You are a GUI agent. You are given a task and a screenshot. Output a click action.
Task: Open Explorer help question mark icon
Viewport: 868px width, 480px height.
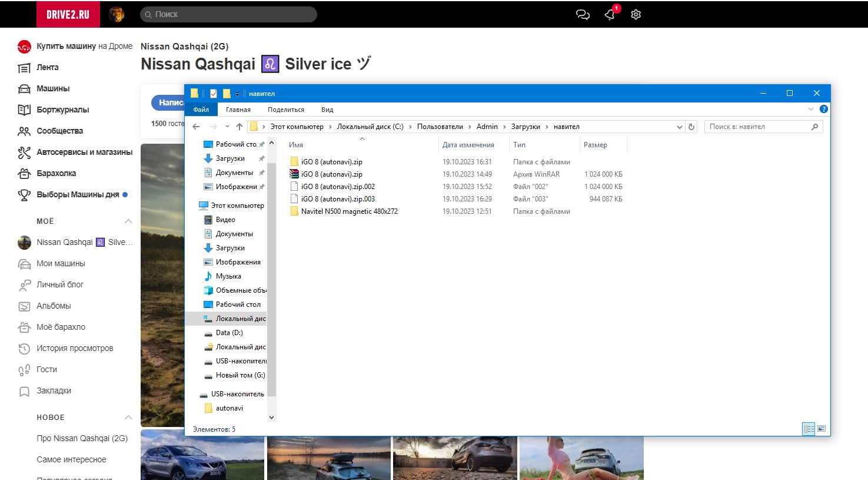tap(824, 109)
